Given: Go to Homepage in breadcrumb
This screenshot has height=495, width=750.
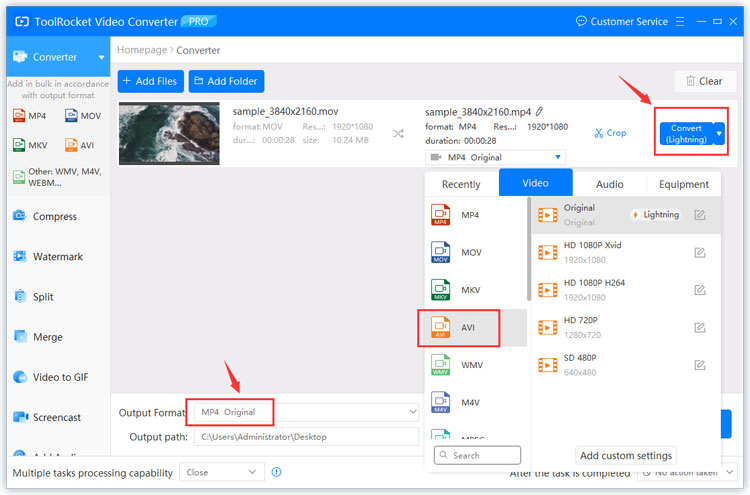Looking at the screenshot, I should [142, 50].
